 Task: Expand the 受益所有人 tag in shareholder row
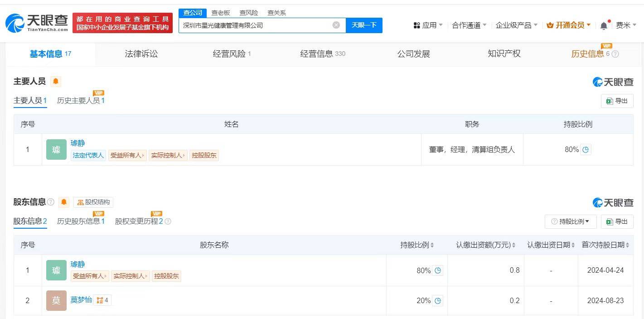(x=90, y=276)
